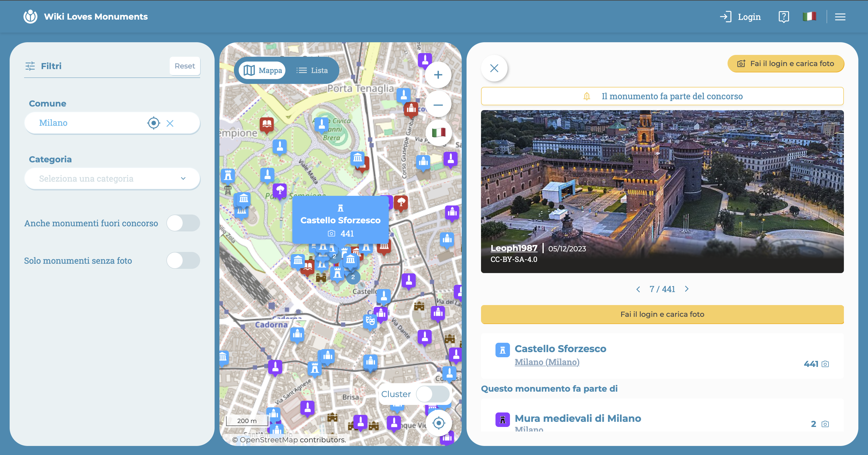Open the hamburger menu
Image resolution: width=868 pixels, height=455 pixels.
pyautogui.click(x=840, y=17)
